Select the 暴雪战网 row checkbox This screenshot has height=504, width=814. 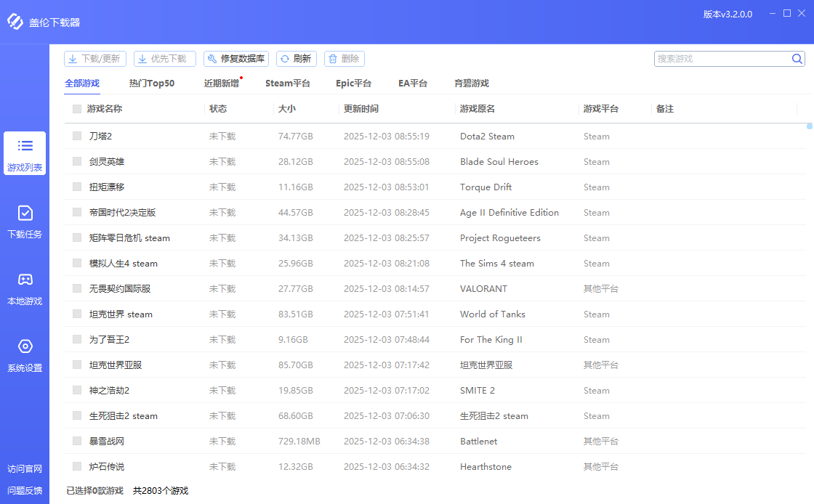(x=76, y=441)
